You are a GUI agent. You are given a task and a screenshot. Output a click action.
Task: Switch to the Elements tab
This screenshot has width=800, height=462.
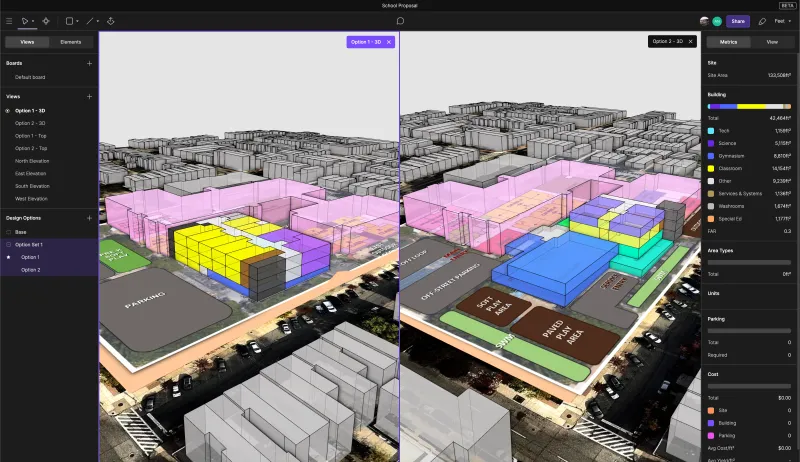(x=71, y=42)
